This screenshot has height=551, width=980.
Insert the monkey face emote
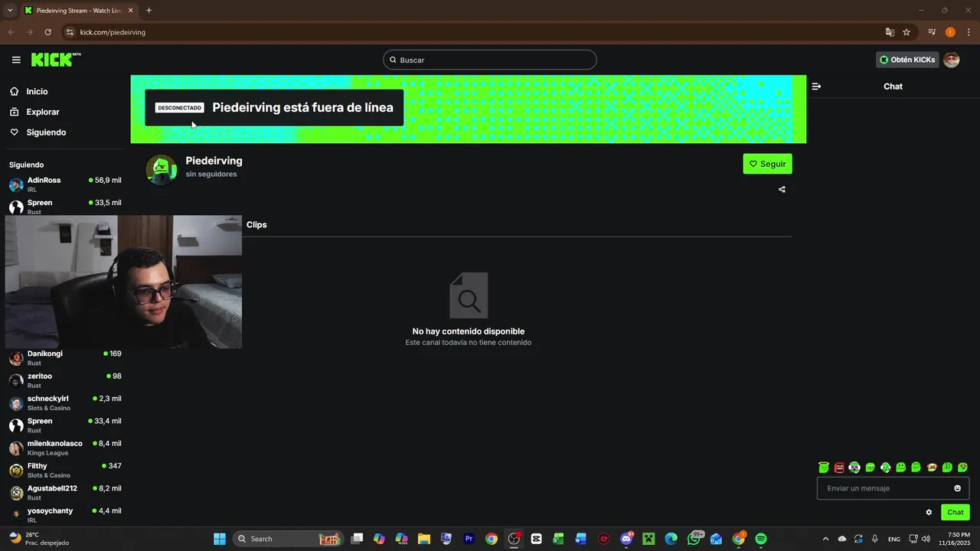[932, 467]
